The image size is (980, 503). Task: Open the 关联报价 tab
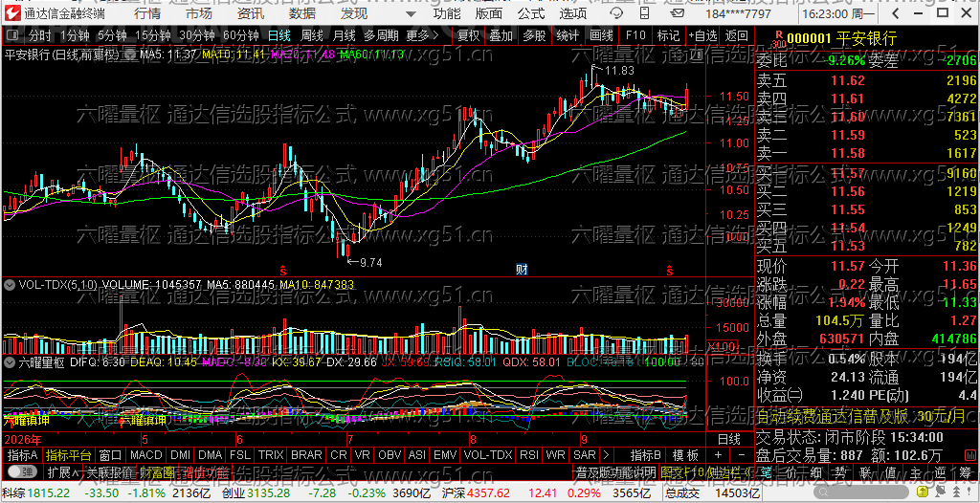pyautogui.click(x=110, y=471)
